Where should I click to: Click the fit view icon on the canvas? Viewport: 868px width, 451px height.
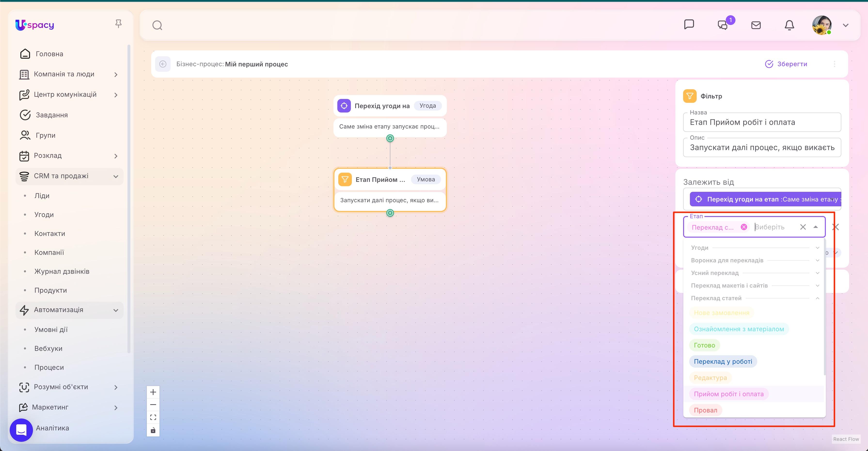pos(153,417)
